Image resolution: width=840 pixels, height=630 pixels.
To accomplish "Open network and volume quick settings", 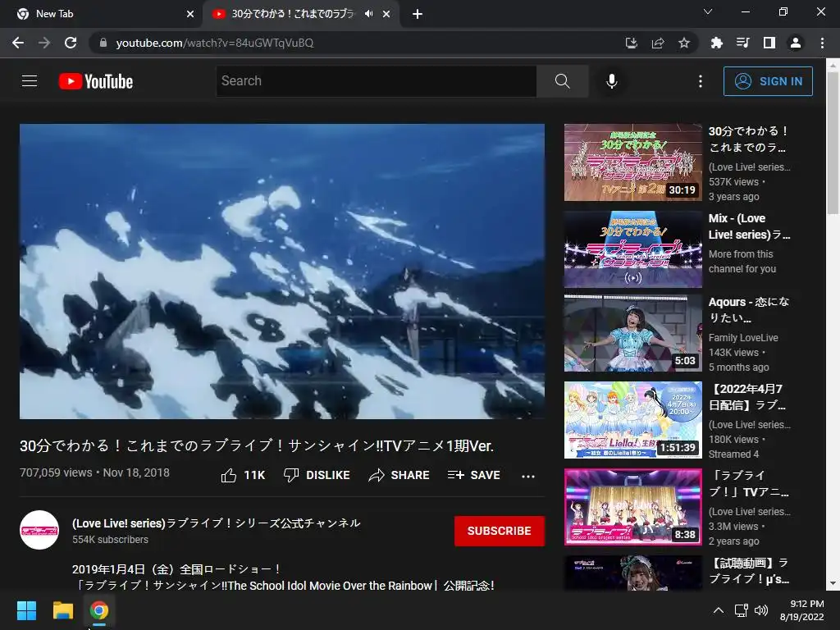I will point(751,610).
